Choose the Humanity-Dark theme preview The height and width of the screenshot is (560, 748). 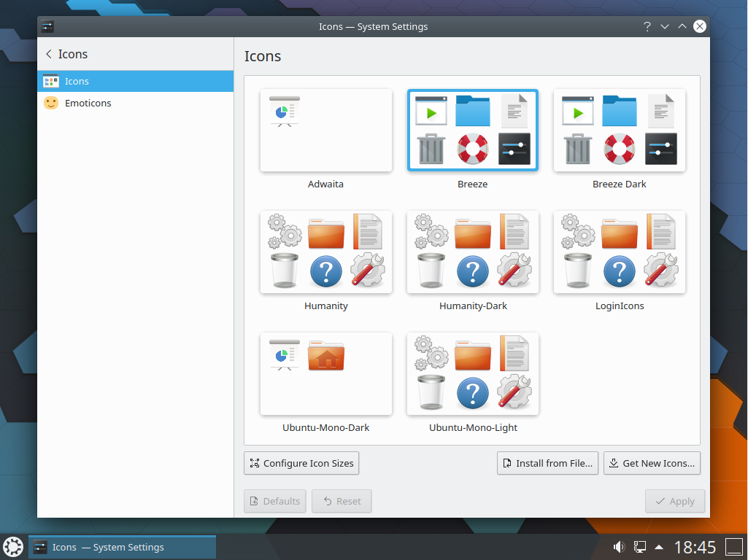(x=473, y=252)
